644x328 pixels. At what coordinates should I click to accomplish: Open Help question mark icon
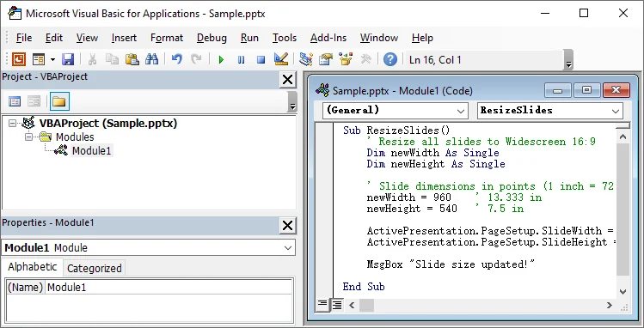(x=389, y=59)
